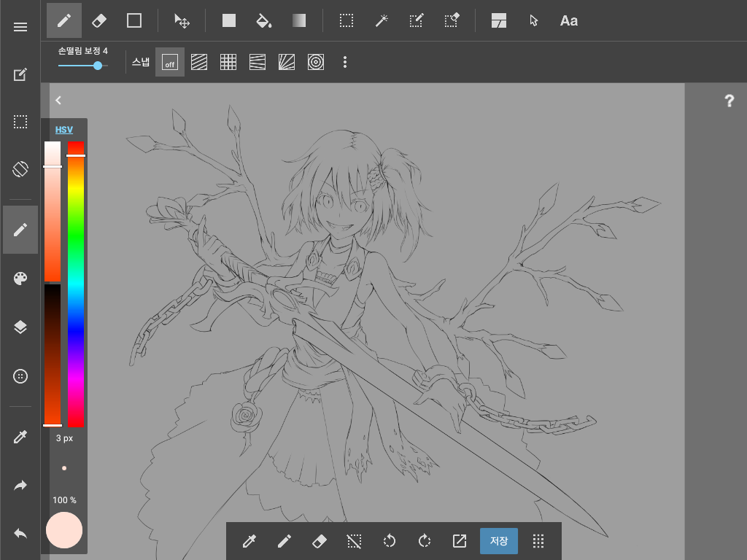
Task: Open the hamburger main menu
Action: click(20, 27)
